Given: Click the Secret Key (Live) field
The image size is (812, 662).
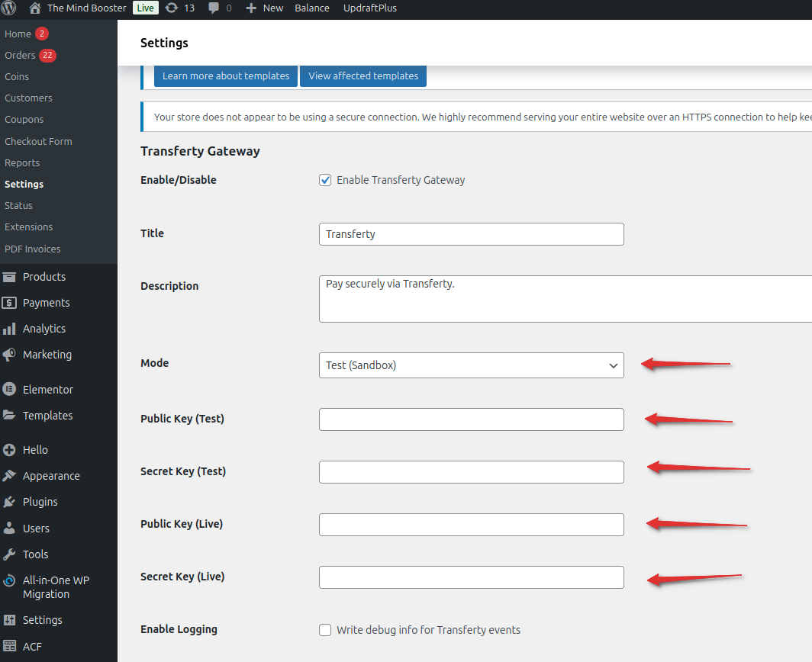Looking at the screenshot, I should tap(472, 577).
